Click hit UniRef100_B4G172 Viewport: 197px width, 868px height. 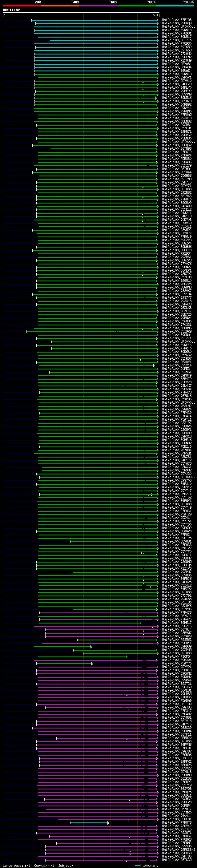177,460
